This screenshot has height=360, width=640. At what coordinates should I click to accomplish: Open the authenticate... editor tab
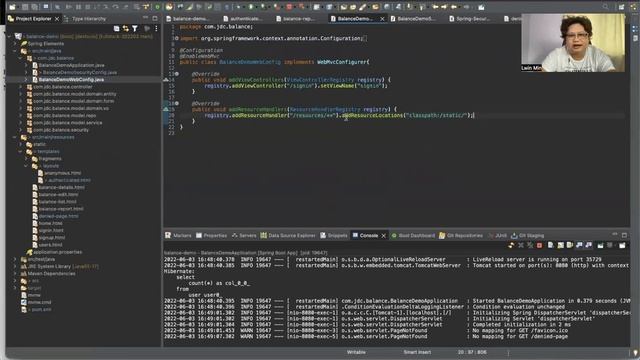tap(243, 19)
